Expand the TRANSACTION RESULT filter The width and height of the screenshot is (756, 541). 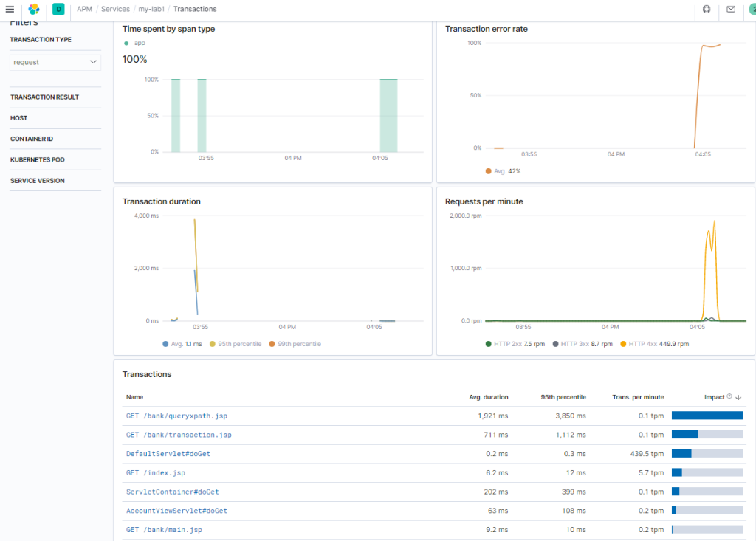[44, 97]
